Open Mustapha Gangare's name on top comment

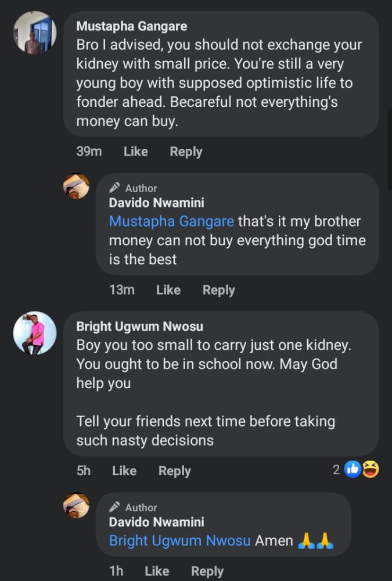[x=132, y=26]
